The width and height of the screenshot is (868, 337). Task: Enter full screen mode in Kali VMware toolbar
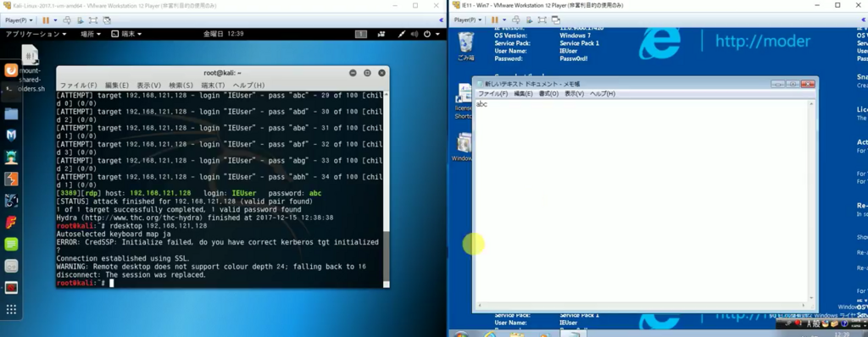click(x=93, y=20)
